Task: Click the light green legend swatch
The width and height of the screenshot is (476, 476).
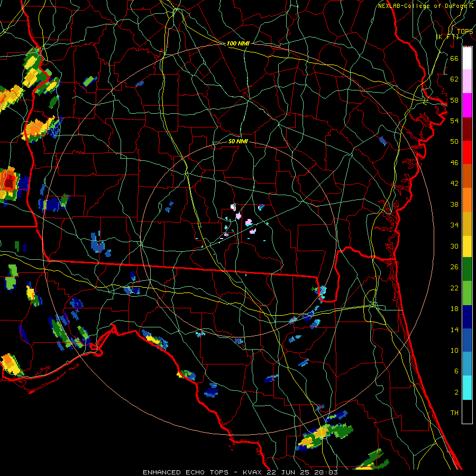Action: pos(467,293)
